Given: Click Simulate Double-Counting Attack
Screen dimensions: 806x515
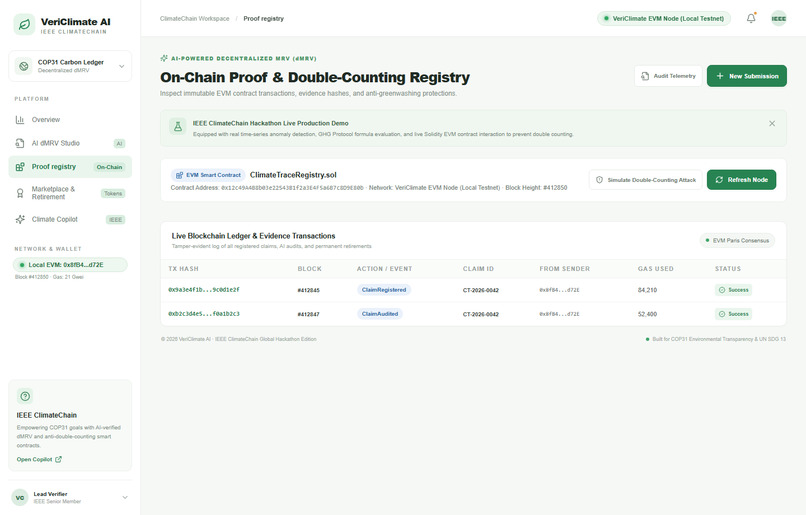Looking at the screenshot, I should pos(646,180).
